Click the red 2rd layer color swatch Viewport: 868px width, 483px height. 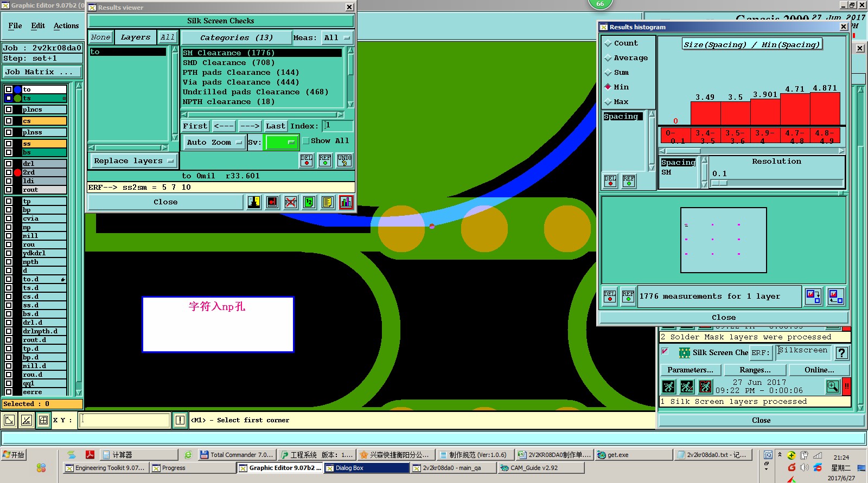[x=17, y=172]
